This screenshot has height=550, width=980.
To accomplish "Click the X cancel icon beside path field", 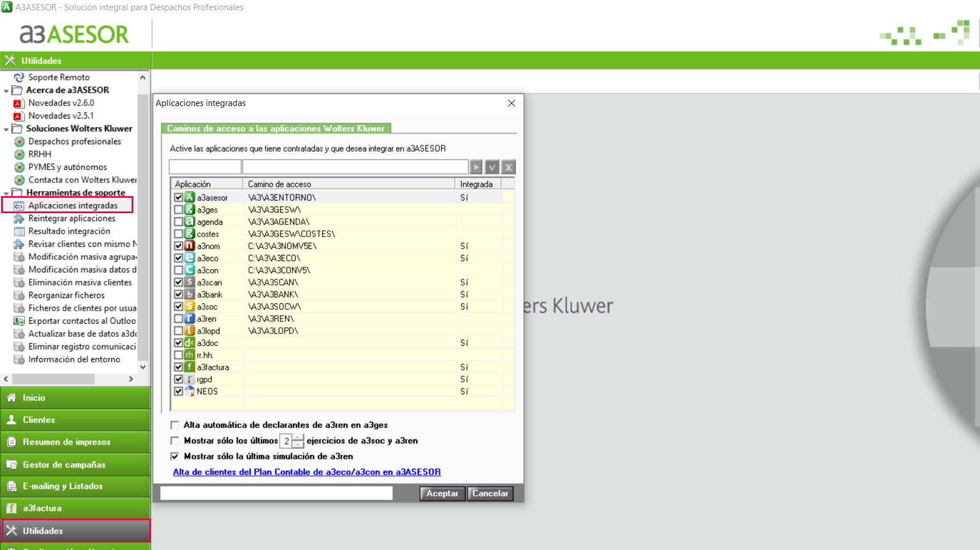I will tap(509, 167).
